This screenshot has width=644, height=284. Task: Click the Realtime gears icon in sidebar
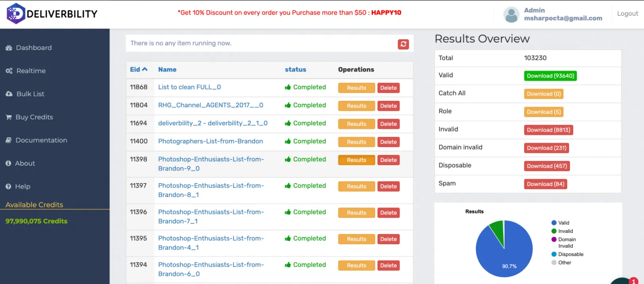coord(9,71)
